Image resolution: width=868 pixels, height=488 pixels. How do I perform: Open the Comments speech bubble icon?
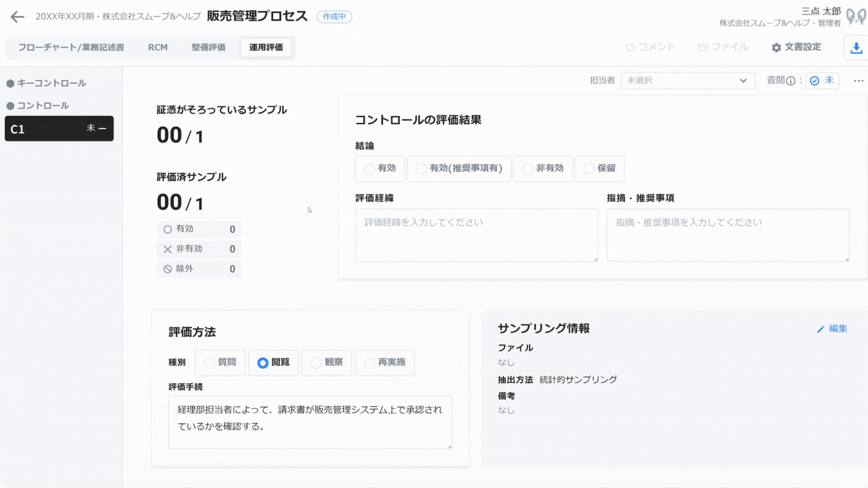tap(630, 47)
